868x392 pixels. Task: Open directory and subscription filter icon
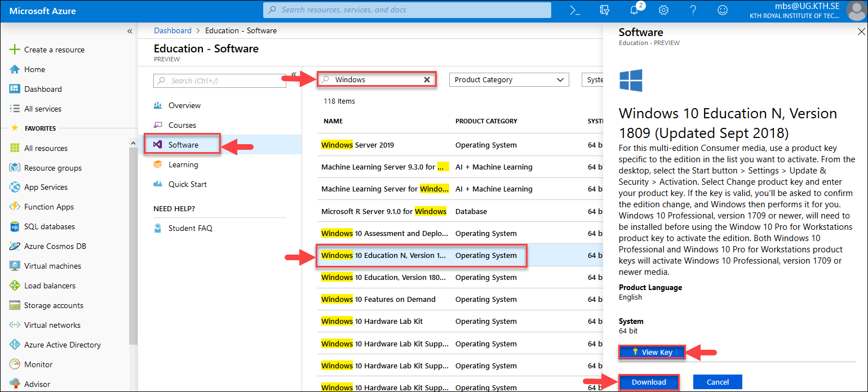point(605,10)
